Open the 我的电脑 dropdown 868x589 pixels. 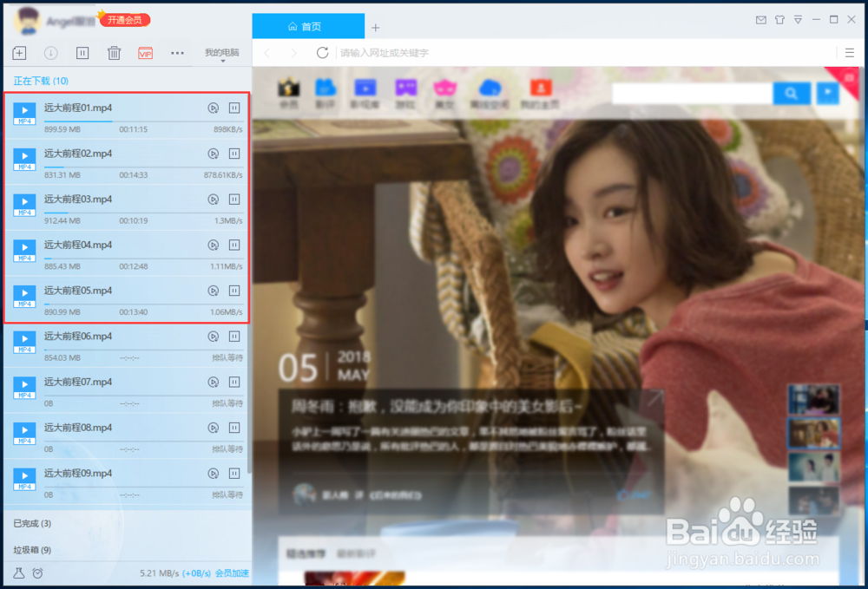[222, 54]
